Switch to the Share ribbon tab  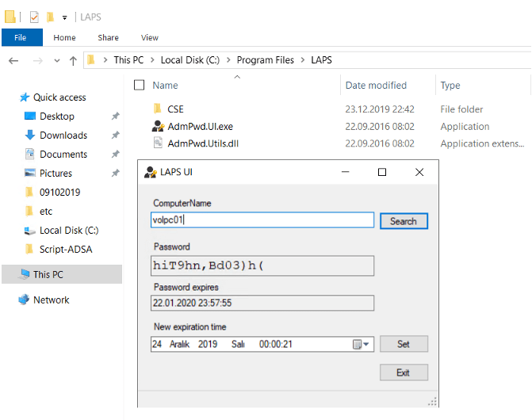108,37
